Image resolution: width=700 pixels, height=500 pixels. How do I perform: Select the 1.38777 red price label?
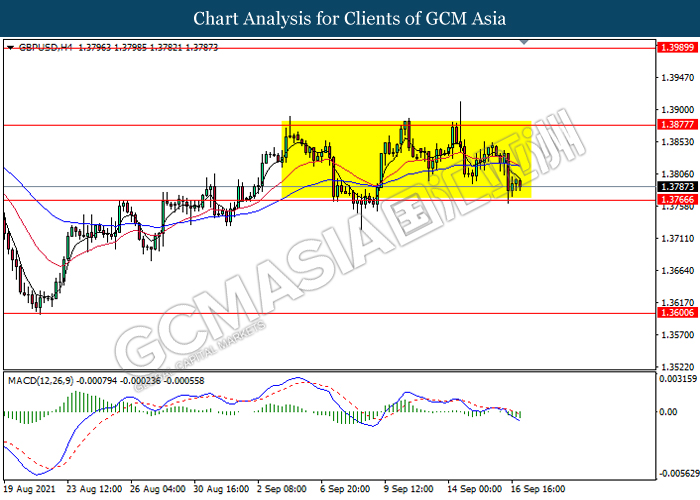click(677, 125)
